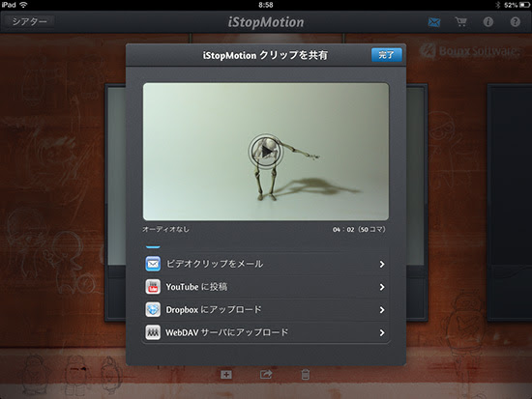This screenshot has height=399, width=532.
Task: Select Dropbox にアップロード option
Action: click(x=266, y=309)
